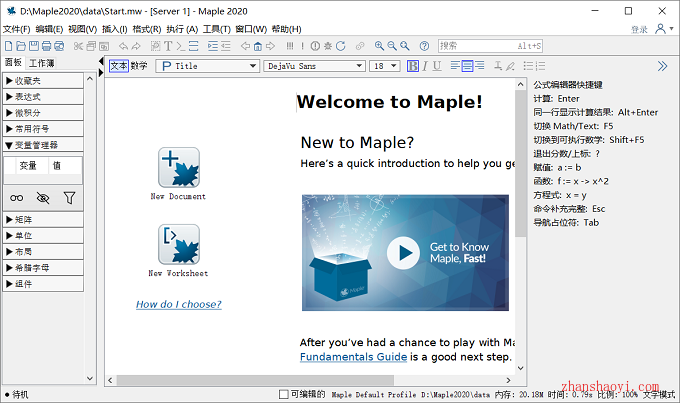
Task: Open the How do I choose? link
Action: (x=179, y=305)
